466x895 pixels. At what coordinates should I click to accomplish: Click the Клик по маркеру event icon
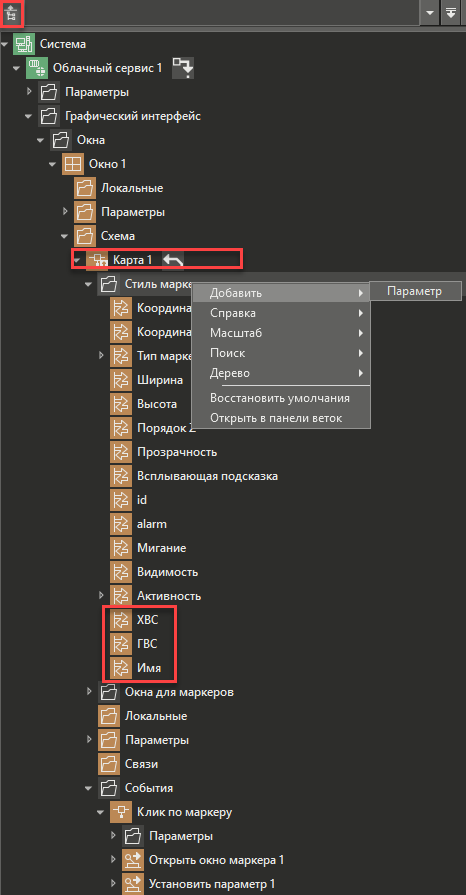pos(120,812)
